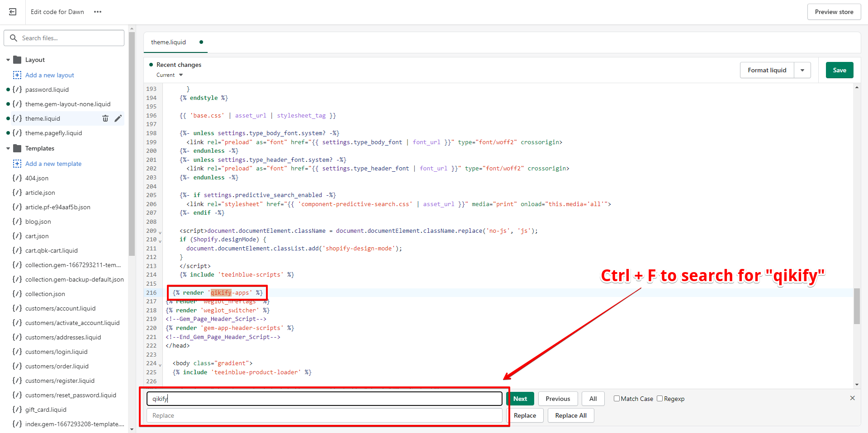Rename theme.liquid using pencil icon

pyautogui.click(x=118, y=118)
